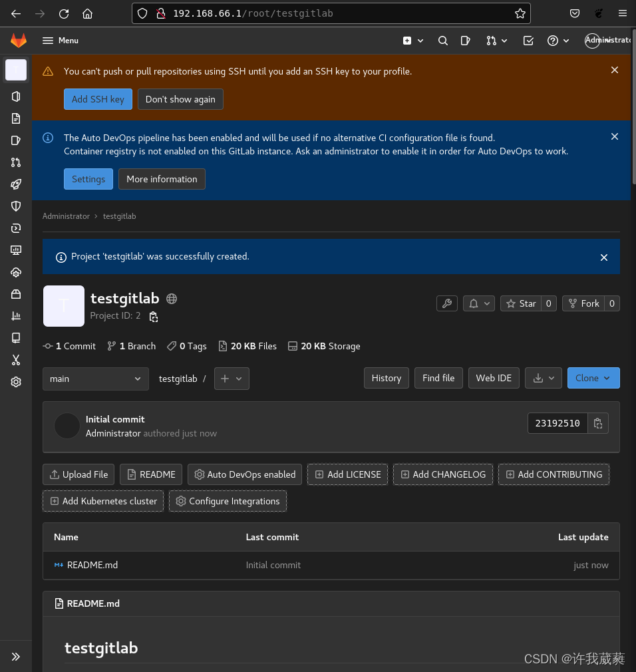Screen dimensions: 636x672
Task: Expand the create new dropdown arrow
Action: click(x=420, y=41)
